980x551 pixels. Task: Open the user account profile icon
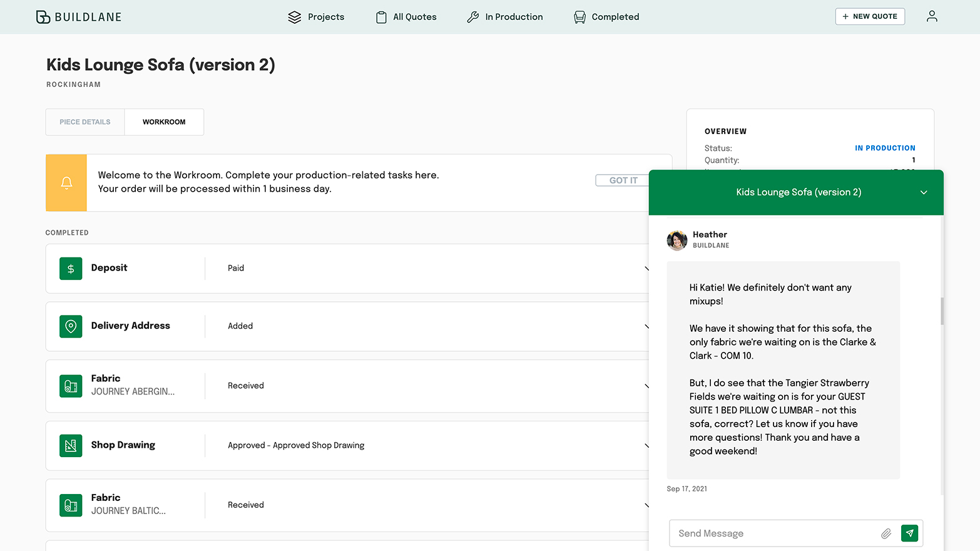[931, 16]
